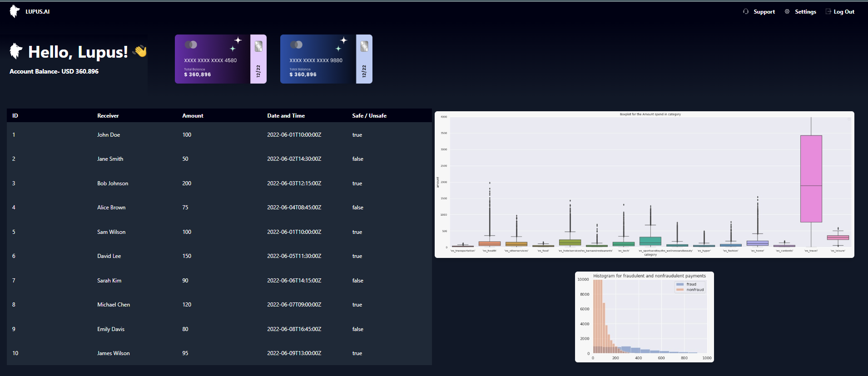Click the false status in Sarah Kim row
The image size is (868, 376).
click(358, 281)
